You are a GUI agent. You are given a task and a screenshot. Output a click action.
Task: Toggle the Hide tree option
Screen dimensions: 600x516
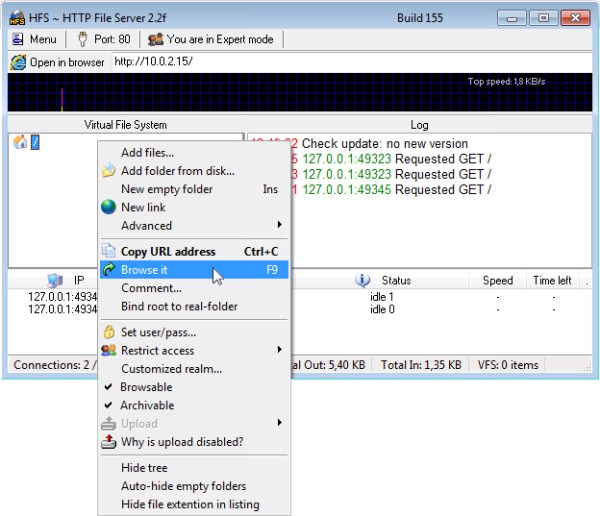144,468
